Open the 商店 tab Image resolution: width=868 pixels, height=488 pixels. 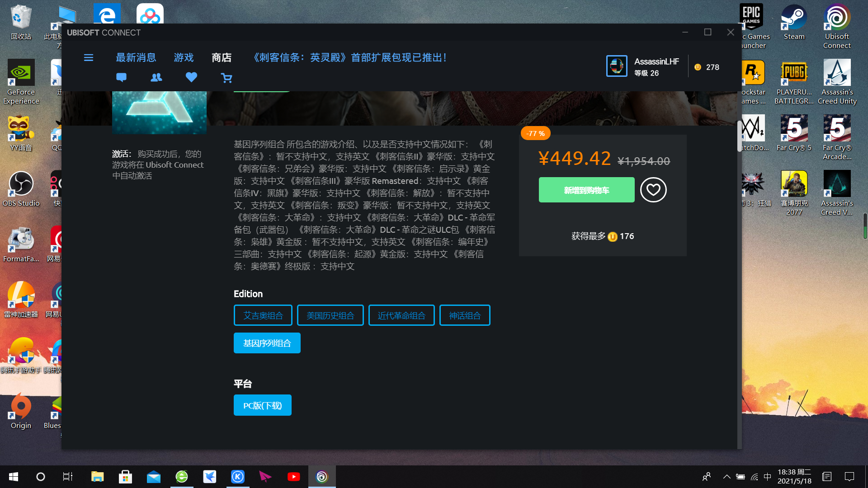222,57
